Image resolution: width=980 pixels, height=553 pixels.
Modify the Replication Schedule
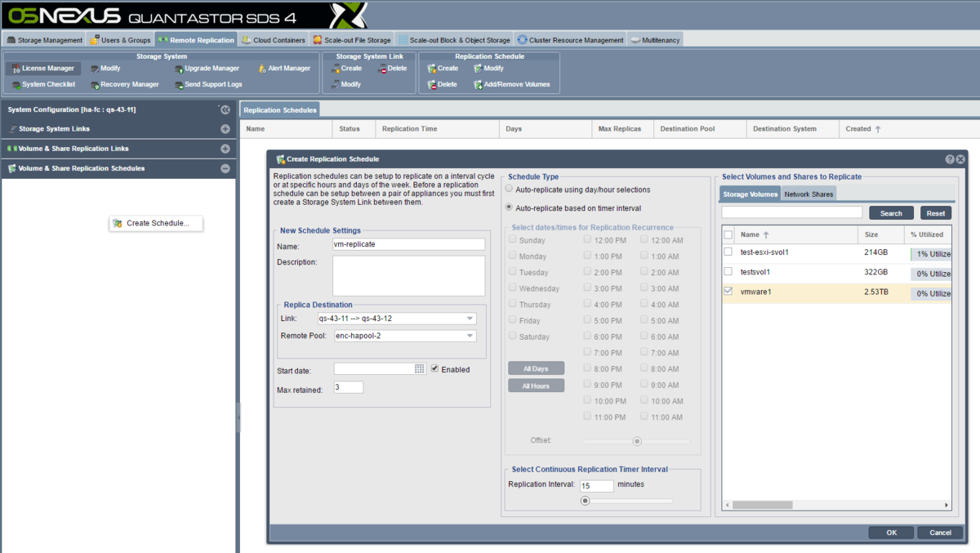point(488,69)
